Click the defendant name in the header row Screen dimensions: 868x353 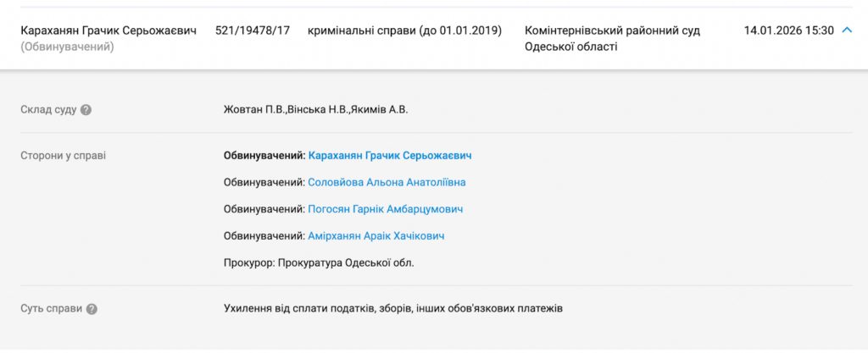[108, 30]
